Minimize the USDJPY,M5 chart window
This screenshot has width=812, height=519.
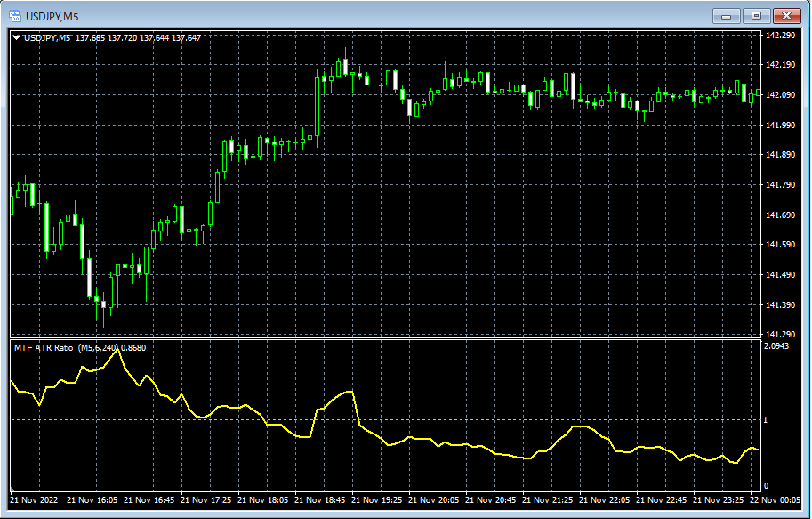(726, 16)
